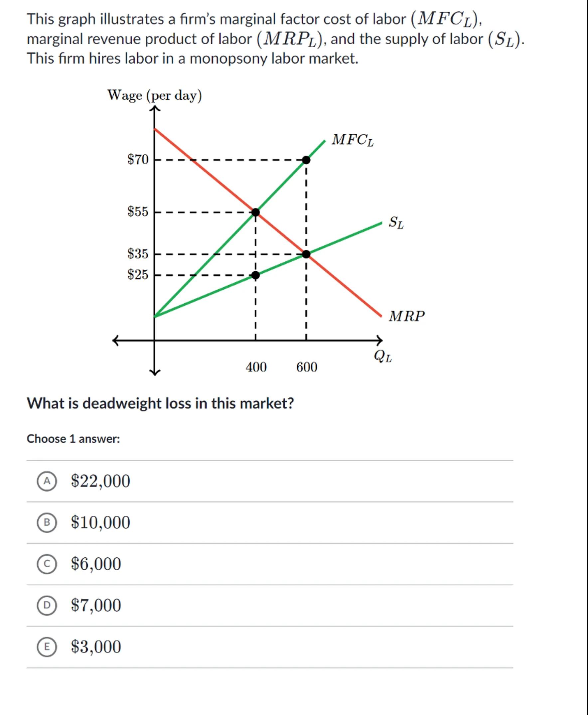The width and height of the screenshot is (588, 715).
Task: Click the 600 quantity axis label
Action: pos(307,367)
